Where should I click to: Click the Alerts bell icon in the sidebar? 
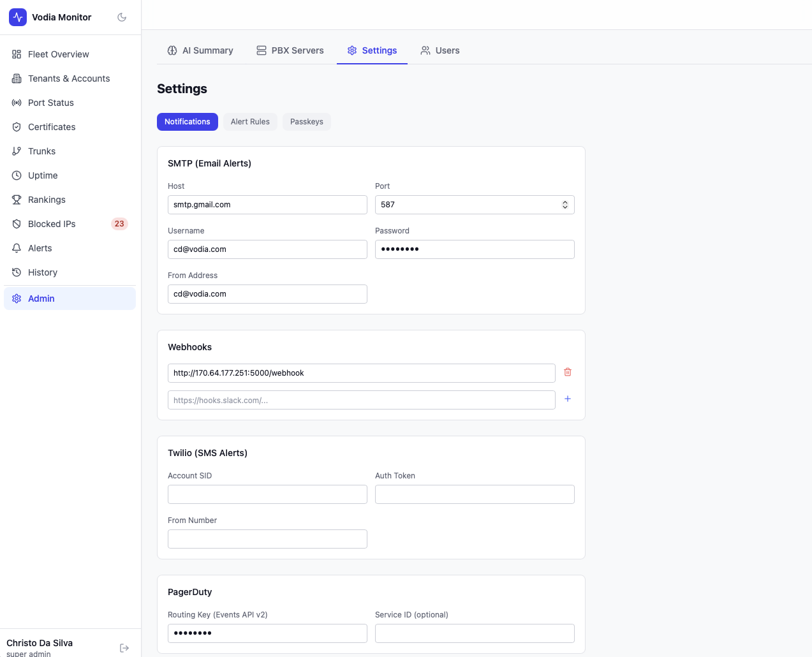click(17, 248)
